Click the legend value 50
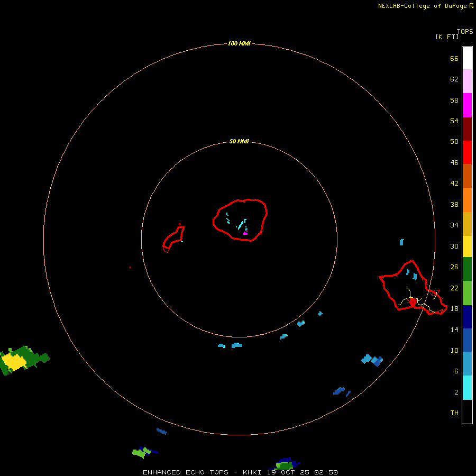This screenshot has width=476, height=476. [x=454, y=141]
